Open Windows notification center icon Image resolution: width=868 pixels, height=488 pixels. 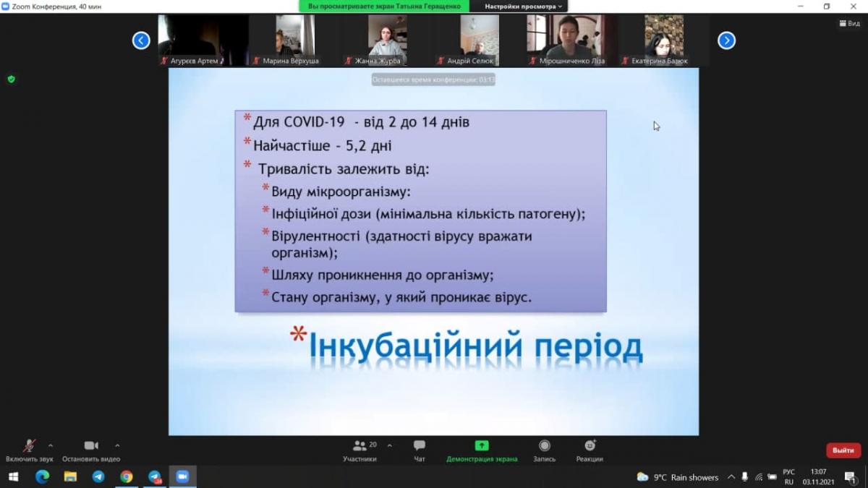[x=851, y=477]
